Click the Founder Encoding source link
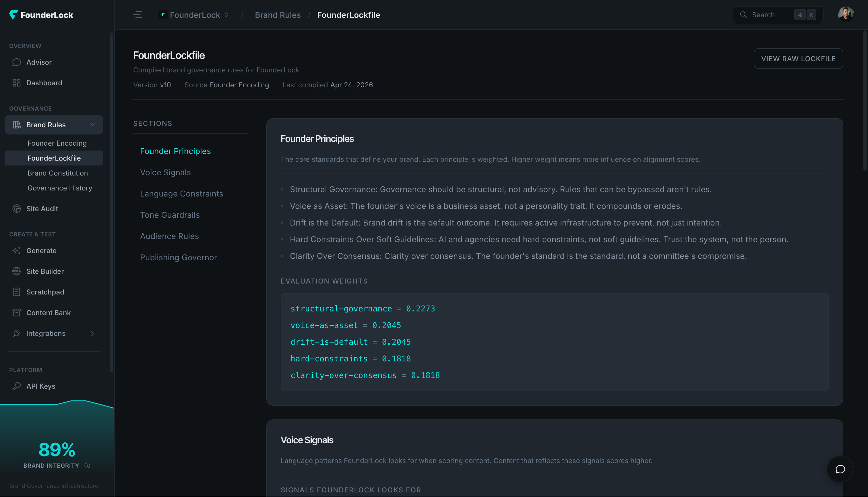This screenshot has height=497, width=868. click(239, 85)
